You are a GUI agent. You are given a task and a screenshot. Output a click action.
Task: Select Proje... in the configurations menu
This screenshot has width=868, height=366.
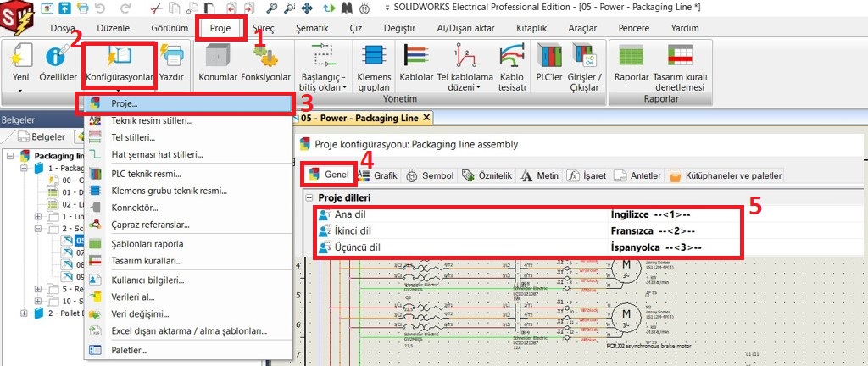coord(188,103)
